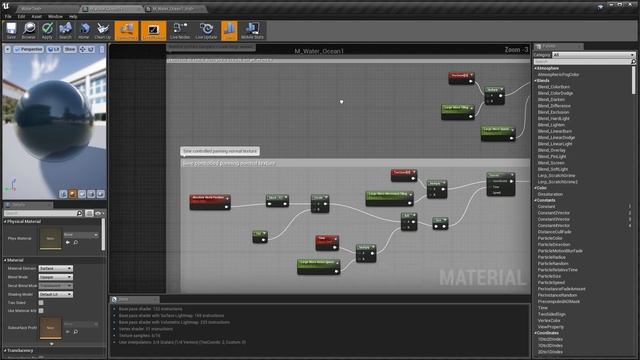
Task: Click the palette panel scrollbar
Action: tap(634, 80)
